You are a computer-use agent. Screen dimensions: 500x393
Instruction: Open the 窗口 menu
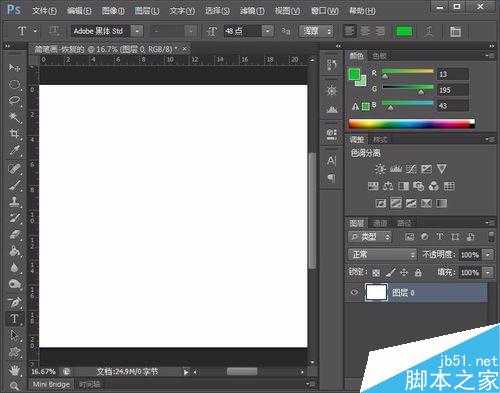[x=324, y=11]
